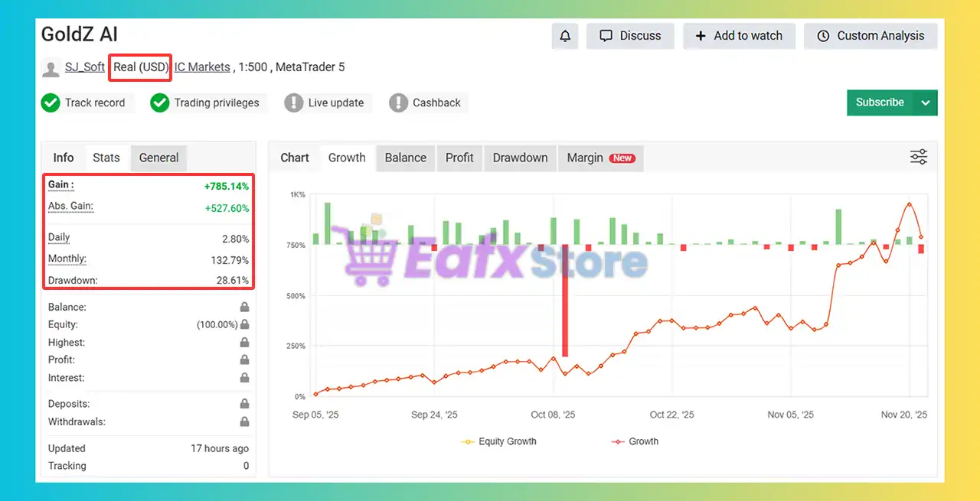Click the SJ_Soft user avatar icon
The image size is (980, 501).
point(51,67)
